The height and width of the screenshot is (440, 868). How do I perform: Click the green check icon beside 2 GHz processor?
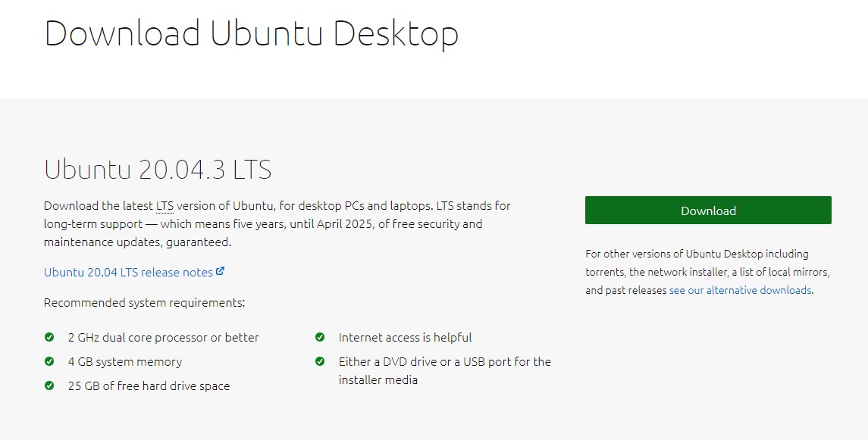point(49,337)
